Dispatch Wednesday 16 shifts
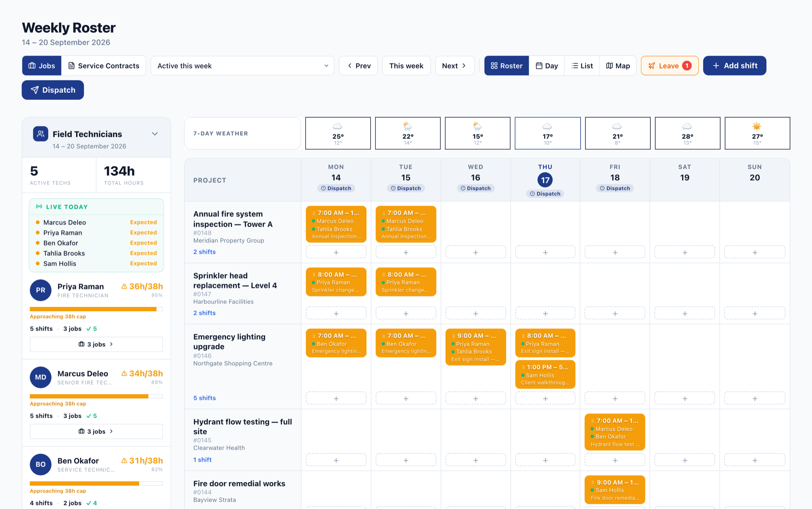This screenshot has height=509, width=812. 475,188
